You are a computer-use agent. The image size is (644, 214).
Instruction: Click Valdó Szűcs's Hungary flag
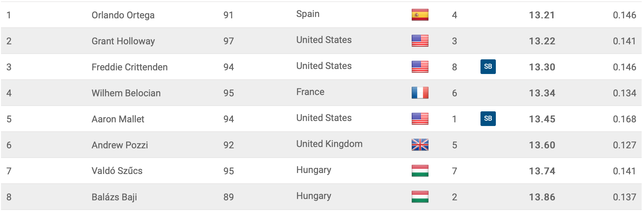420,171
